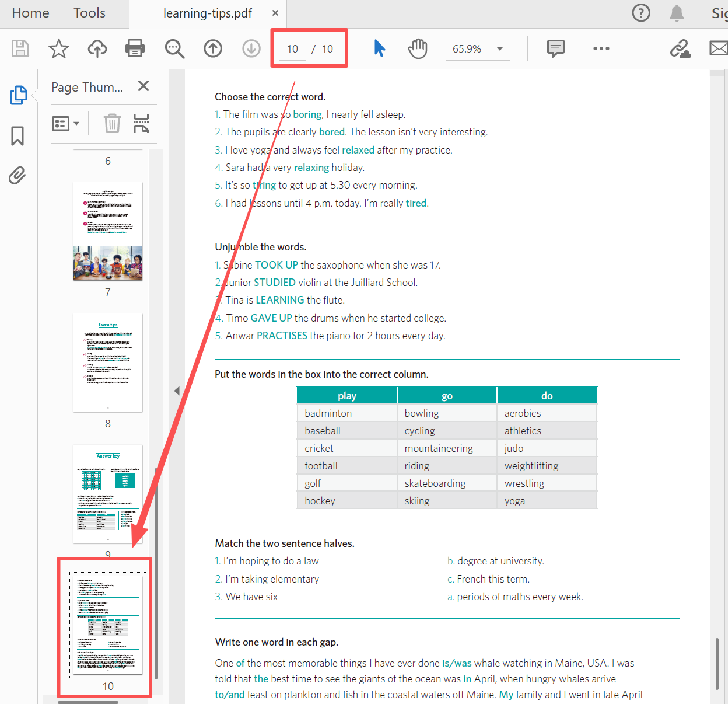This screenshot has width=728, height=704.
Task: Expand the 65.9% zoom level dropdown
Action: tap(499, 49)
